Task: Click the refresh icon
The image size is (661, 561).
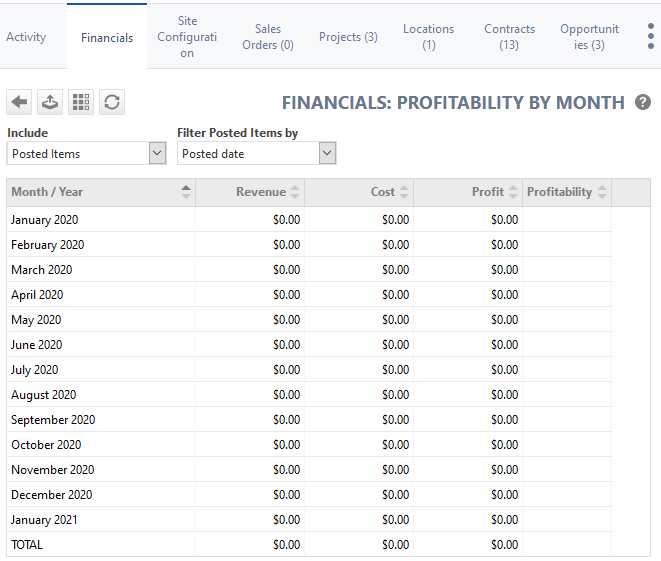Action: coord(112,102)
